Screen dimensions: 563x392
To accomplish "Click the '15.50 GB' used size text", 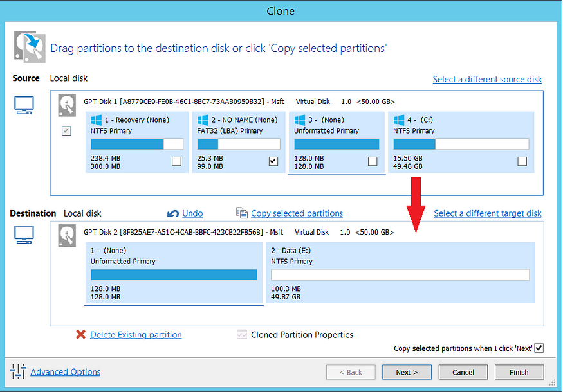I will pyautogui.click(x=408, y=158).
